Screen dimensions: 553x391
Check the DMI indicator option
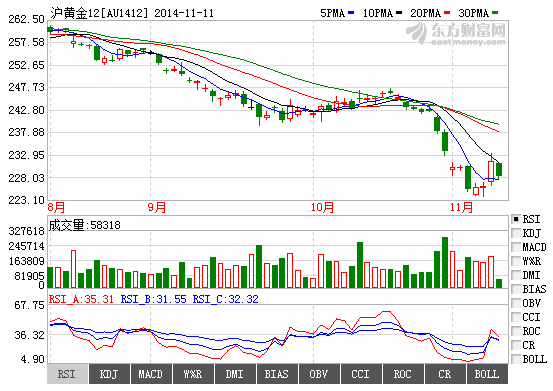pos(516,275)
